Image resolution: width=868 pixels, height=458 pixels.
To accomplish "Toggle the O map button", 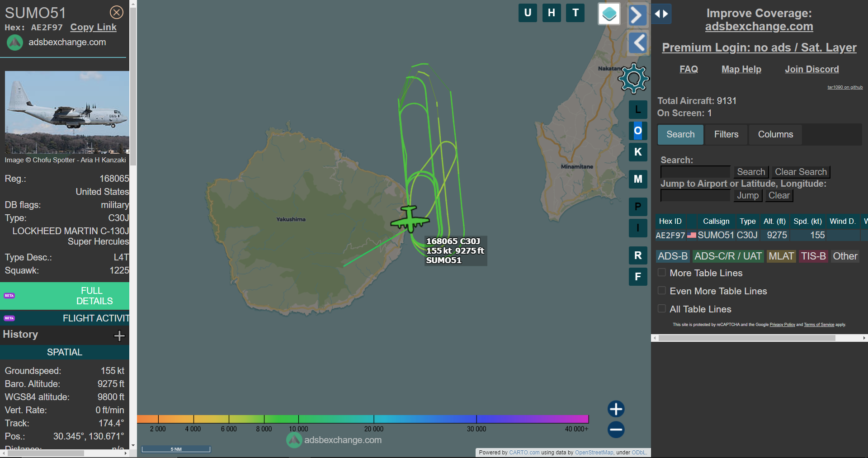I will [638, 131].
